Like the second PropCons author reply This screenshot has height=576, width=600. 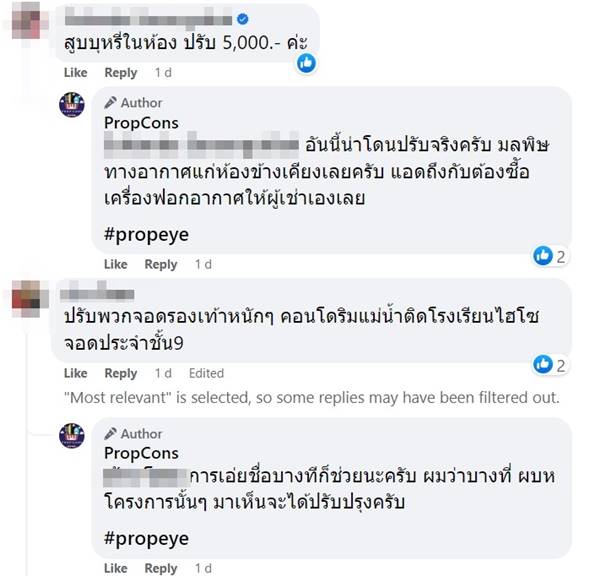(x=116, y=567)
